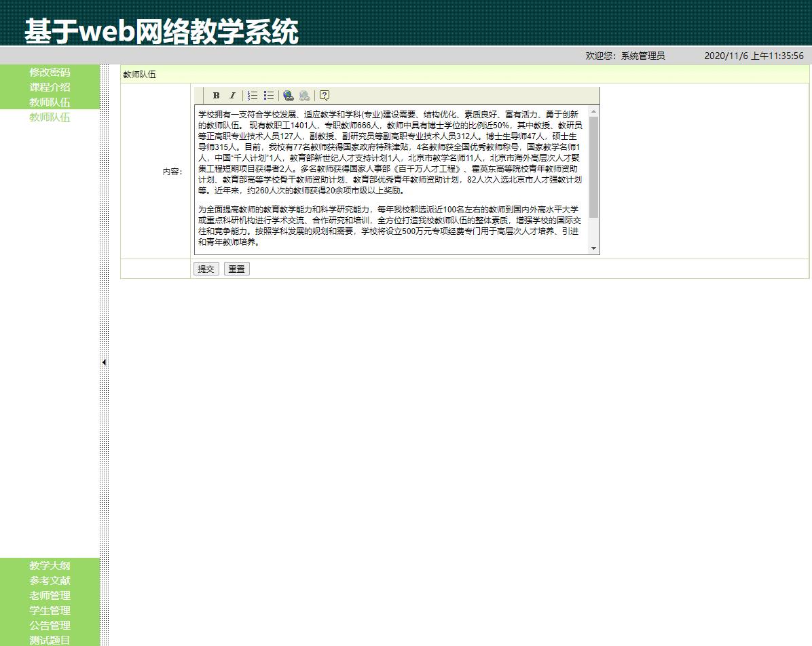Toggle italic formatting in the editor
812x646 pixels.
(232, 95)
